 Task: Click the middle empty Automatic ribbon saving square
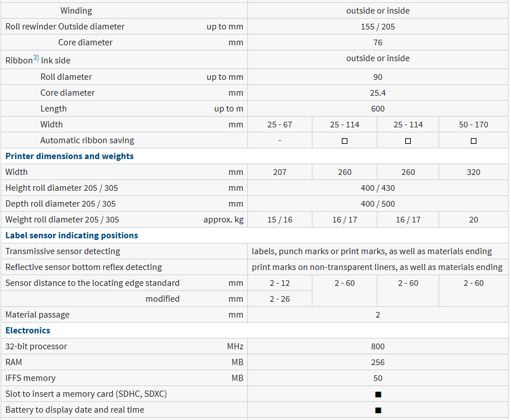(x=408, y=141)
